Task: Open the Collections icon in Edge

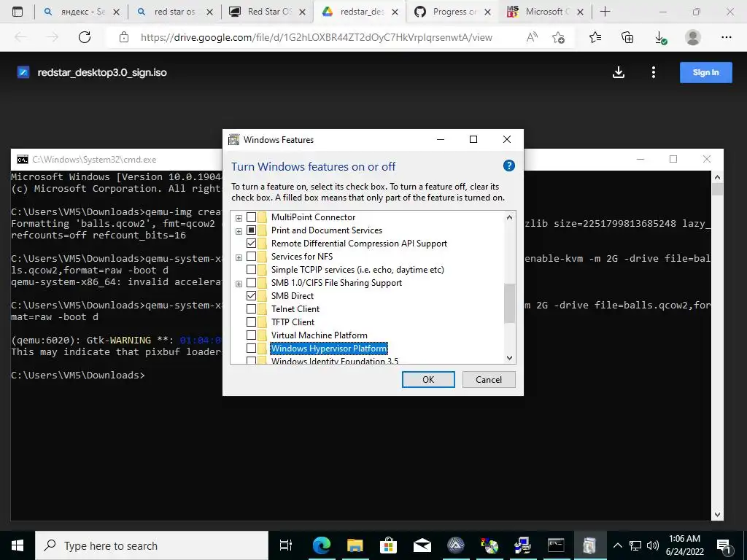Action: [x=627, y=37]
